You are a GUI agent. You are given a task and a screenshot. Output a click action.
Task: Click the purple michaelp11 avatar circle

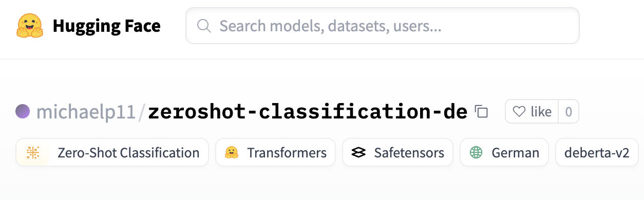click(23, 111)
